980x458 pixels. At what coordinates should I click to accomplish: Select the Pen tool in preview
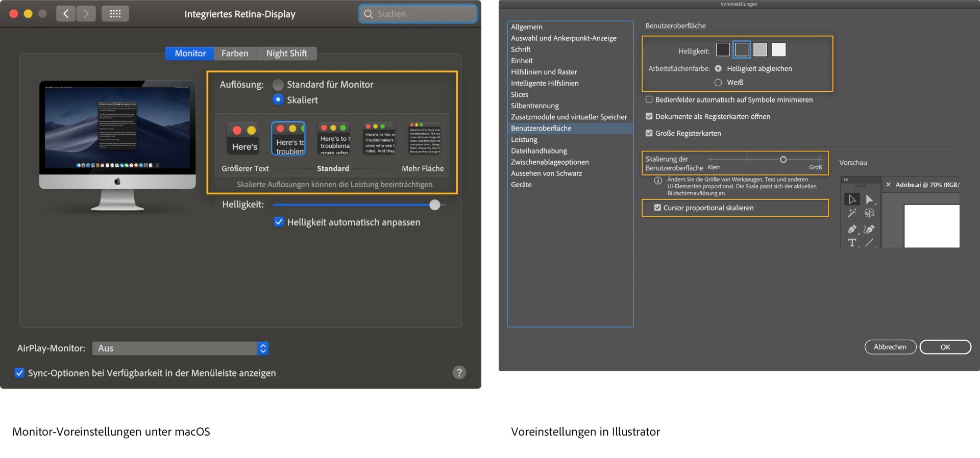pos(852,229)
